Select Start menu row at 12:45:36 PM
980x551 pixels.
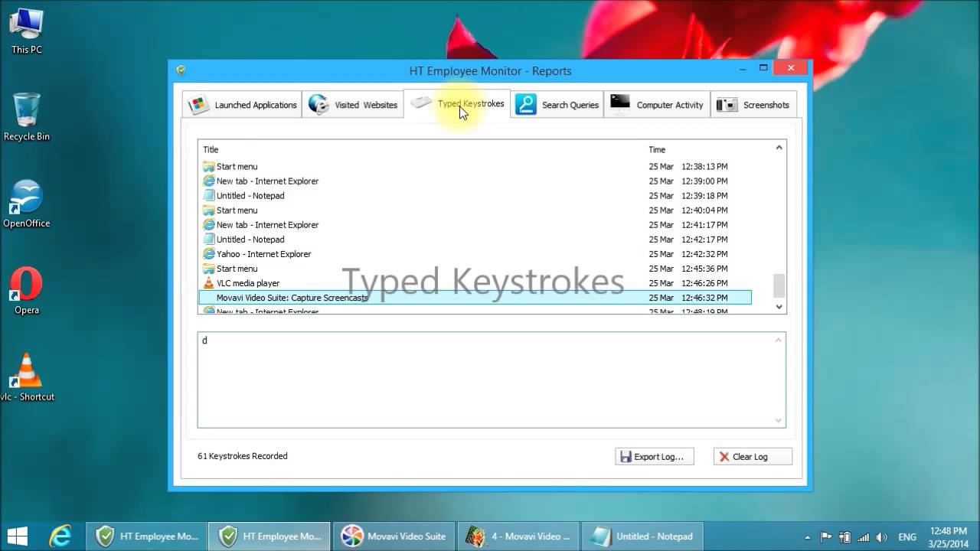[x=475, y=268]
